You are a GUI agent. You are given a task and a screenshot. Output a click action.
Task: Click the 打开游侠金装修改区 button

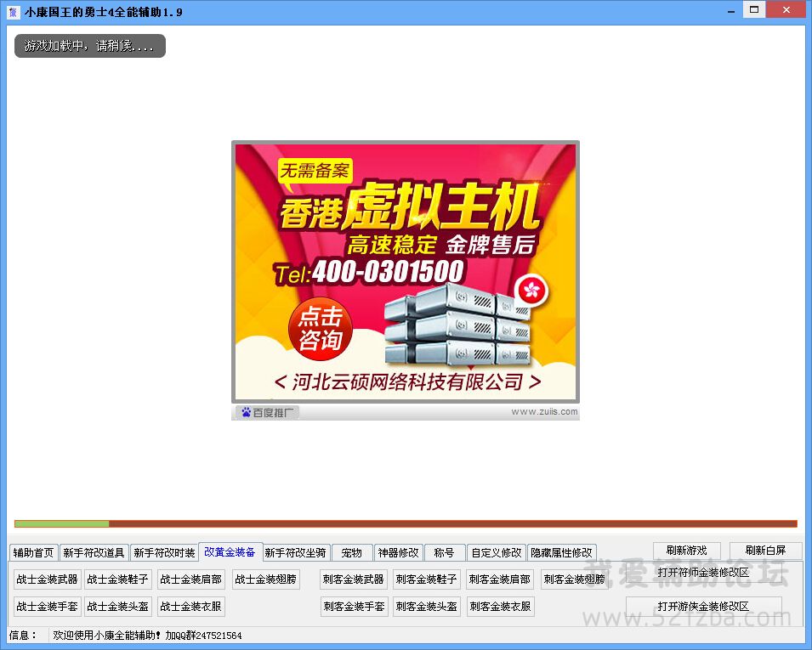tap(703, 606)
